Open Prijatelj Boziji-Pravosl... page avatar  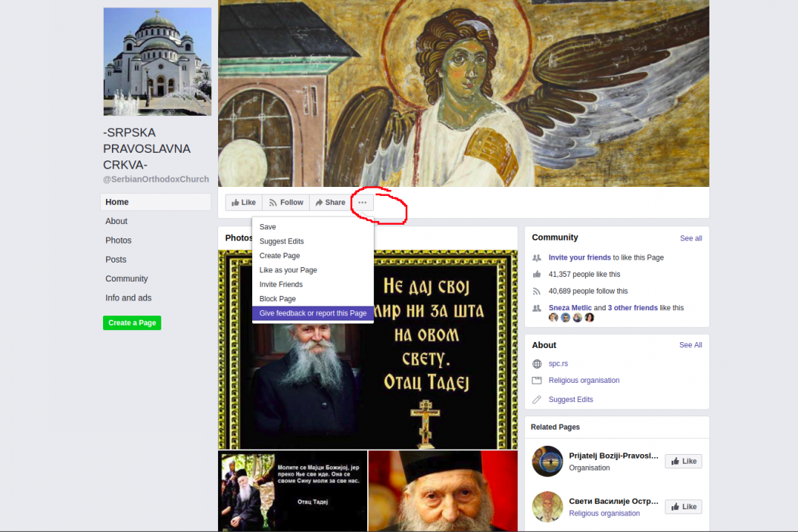point(547,462)
